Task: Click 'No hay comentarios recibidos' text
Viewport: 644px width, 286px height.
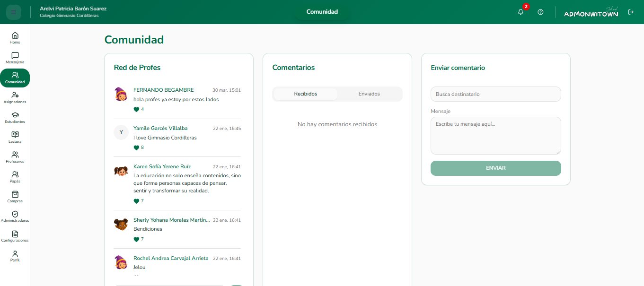Action: pos(337,124)
